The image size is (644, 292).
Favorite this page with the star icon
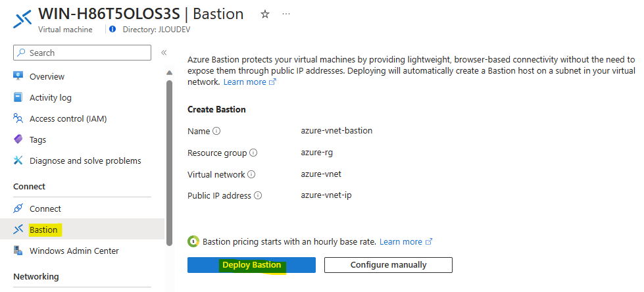point(265,14)
